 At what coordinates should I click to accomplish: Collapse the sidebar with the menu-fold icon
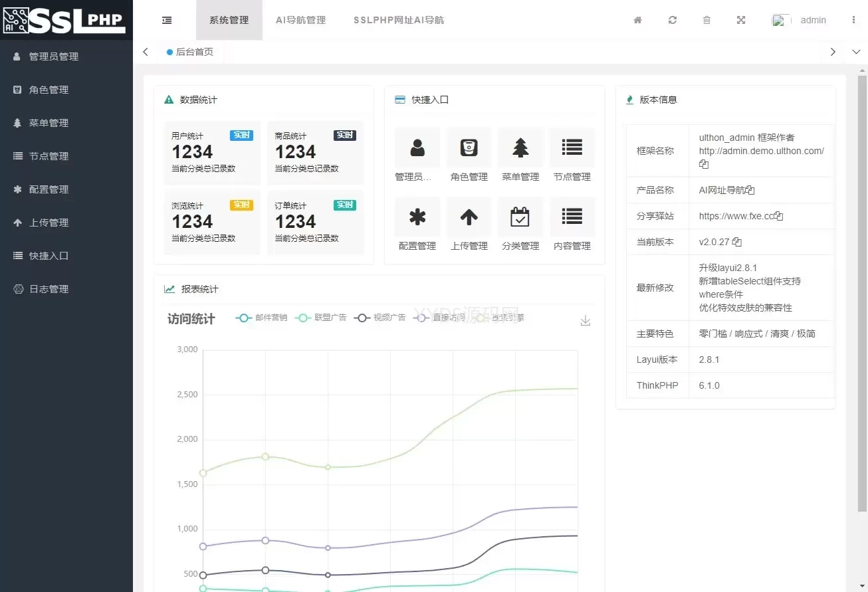click(x=167, y=20)
